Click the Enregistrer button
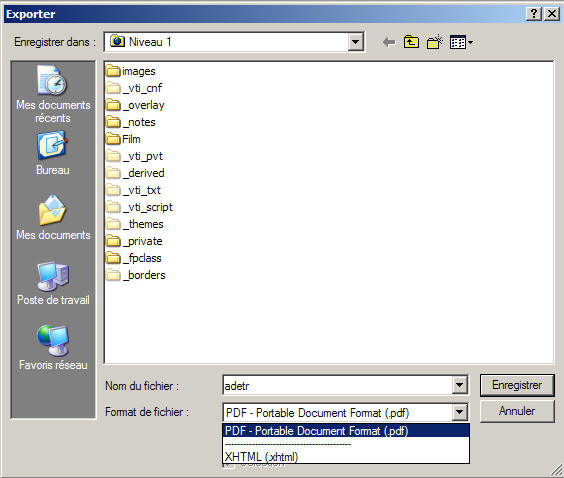 click(x=517, y=385)
